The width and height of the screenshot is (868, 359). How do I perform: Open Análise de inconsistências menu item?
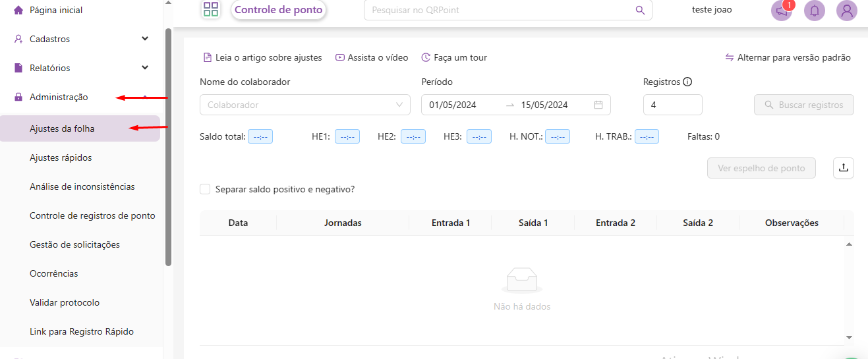click(82, 186)
